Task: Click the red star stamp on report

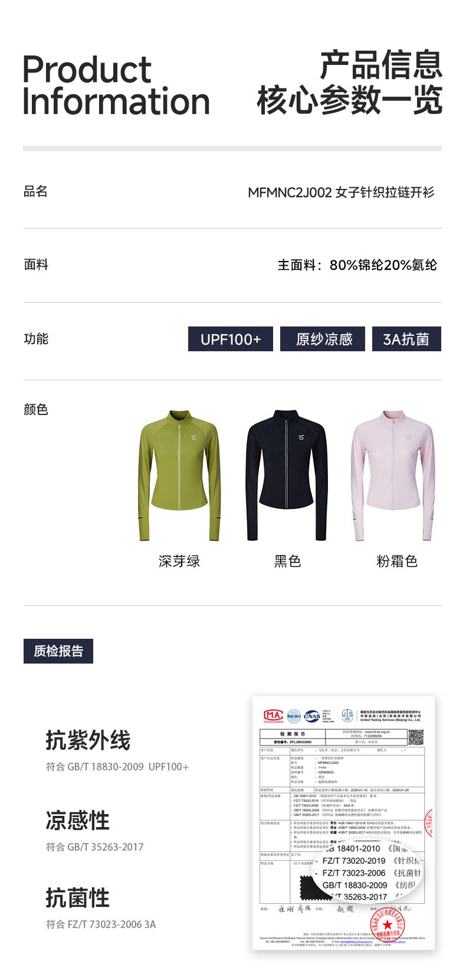Action: [387, 925]
